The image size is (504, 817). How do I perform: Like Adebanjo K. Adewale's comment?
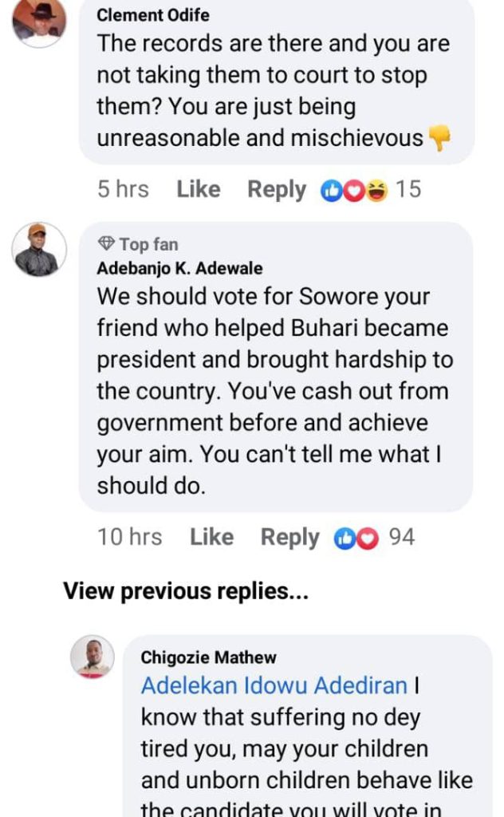(211, 537)
